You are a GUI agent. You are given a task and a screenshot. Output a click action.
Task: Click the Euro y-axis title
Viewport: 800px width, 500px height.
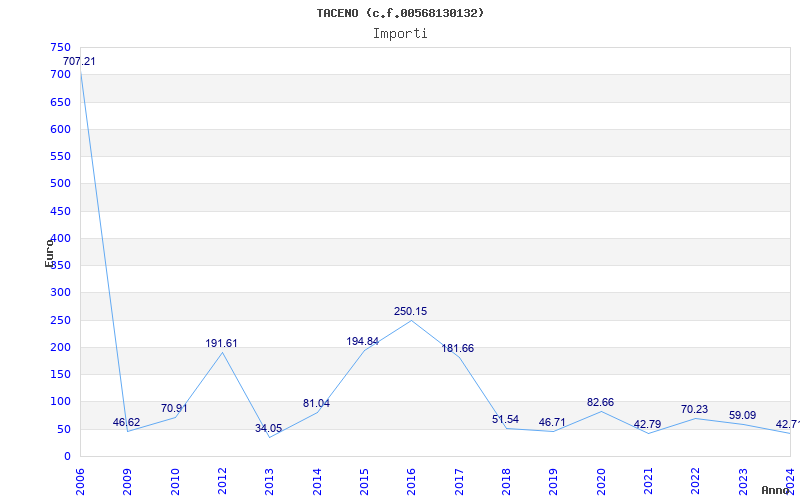click(49, 253)
